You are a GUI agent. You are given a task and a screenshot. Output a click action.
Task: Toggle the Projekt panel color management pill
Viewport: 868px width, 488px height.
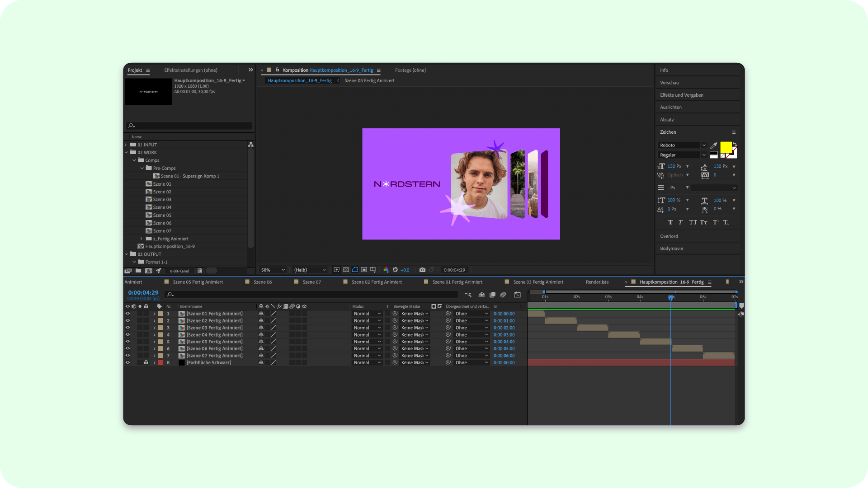[x=212, y=271]
